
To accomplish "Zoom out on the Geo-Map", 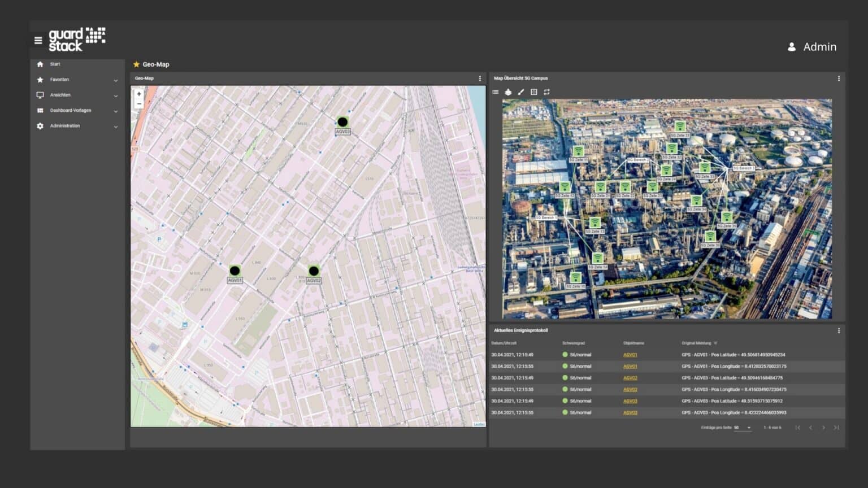I will pyautogui.click(x=139, y=104).
